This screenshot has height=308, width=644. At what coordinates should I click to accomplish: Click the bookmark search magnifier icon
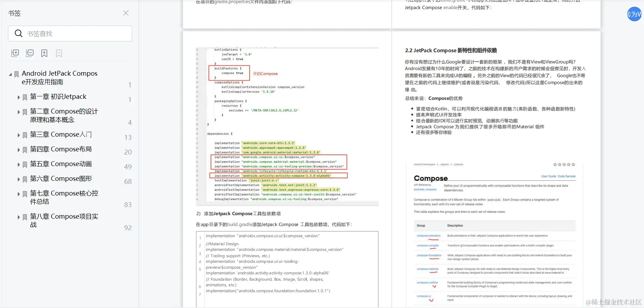[x=19, y=33]
